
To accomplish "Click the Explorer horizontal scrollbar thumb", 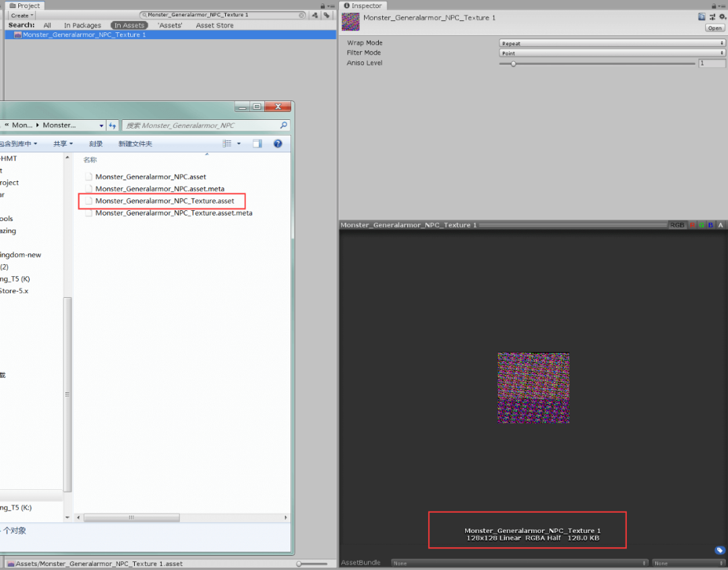I will pos(131,517).
